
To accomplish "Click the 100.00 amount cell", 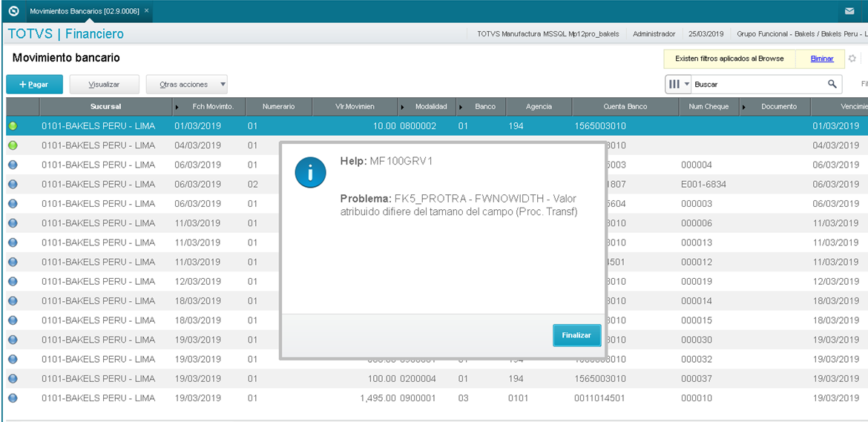I will [381, 379].
